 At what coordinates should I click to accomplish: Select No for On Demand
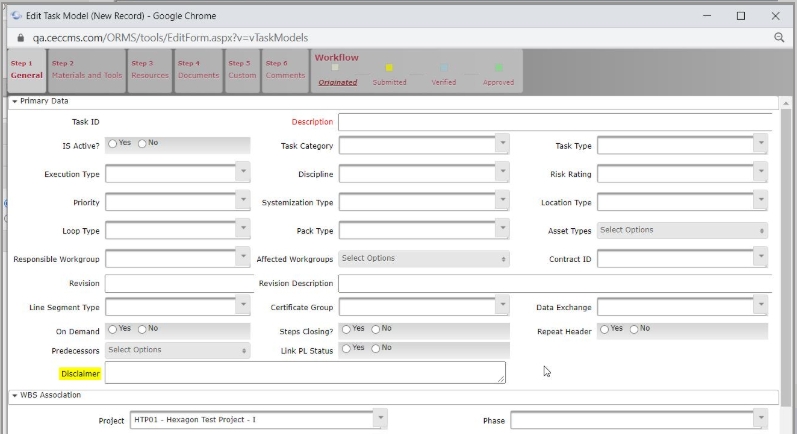coord(142,328)
